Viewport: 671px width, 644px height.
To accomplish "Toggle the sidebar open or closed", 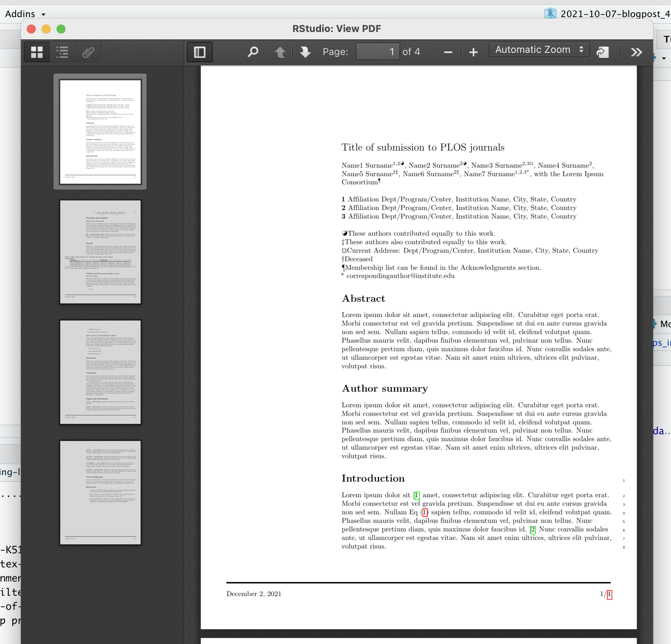I will point(199,52).
